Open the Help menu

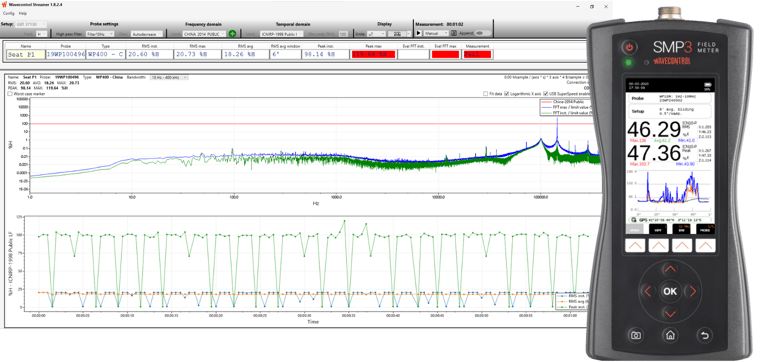(23, 13)
